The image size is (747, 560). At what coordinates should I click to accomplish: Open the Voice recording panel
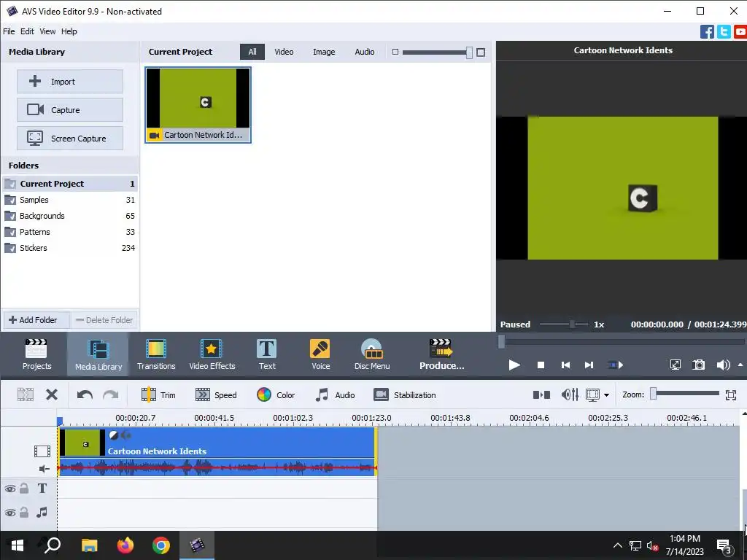[320, 354]
